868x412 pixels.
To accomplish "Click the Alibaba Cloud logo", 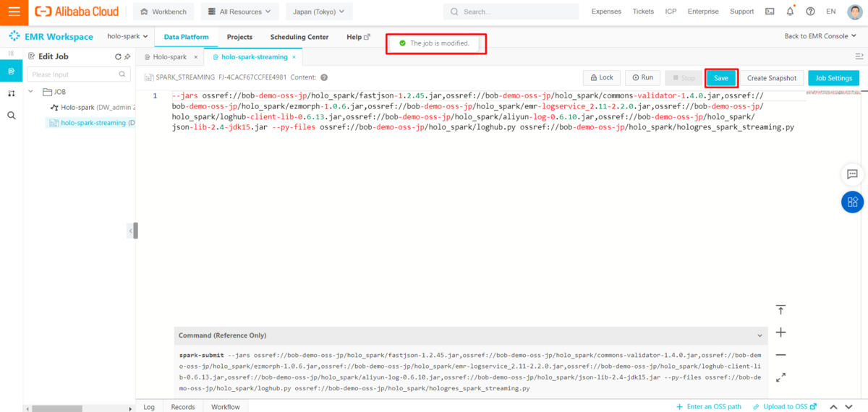I will (77, 12).
